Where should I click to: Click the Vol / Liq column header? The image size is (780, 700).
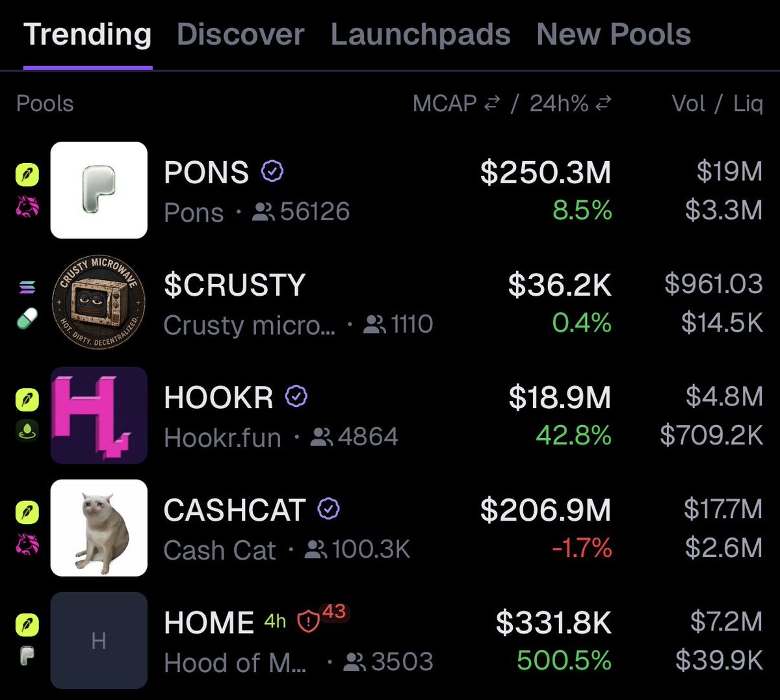click(717, 103)
